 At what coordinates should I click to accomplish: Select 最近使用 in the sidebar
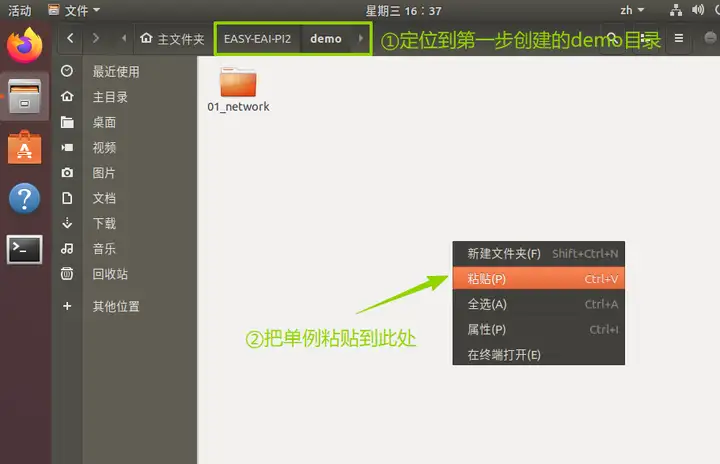116,72
